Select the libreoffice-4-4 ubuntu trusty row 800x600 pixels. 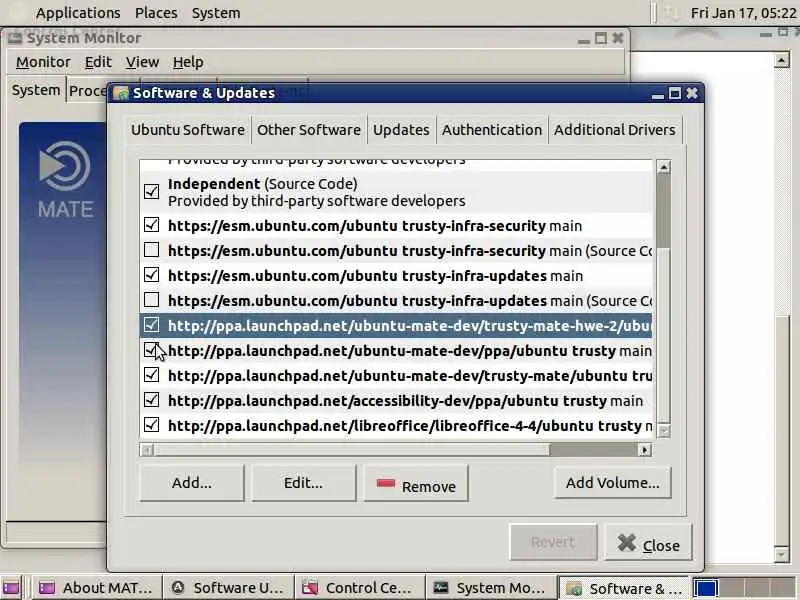coord(395,425)
